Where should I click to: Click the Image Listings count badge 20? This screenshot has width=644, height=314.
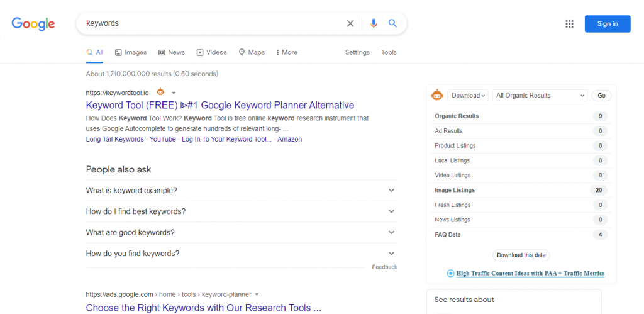[x=599, y=190]
